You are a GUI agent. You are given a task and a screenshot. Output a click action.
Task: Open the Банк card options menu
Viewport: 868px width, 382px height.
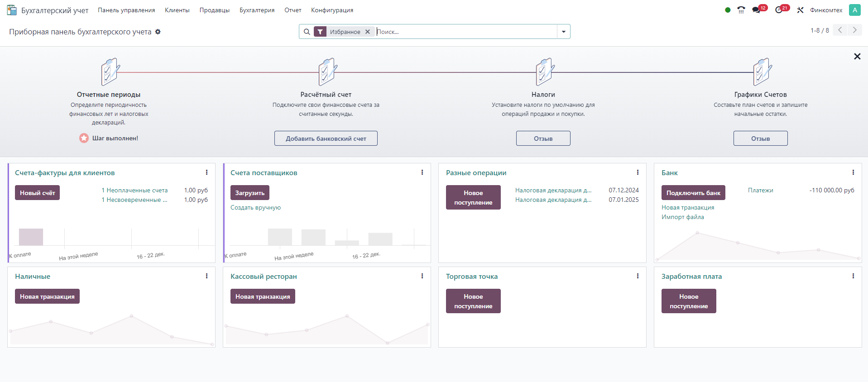[x=853, y=172]
